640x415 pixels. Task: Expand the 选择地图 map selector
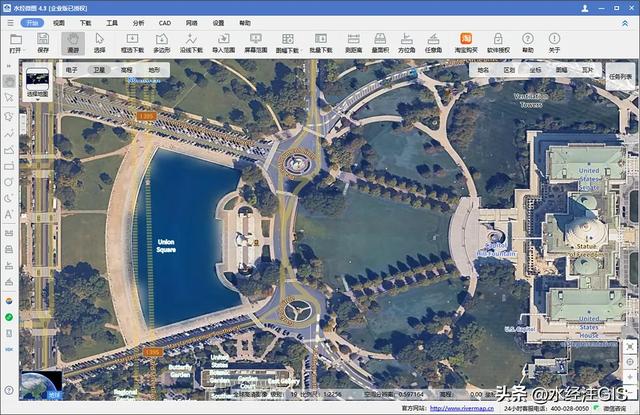[x=38, y=82]
